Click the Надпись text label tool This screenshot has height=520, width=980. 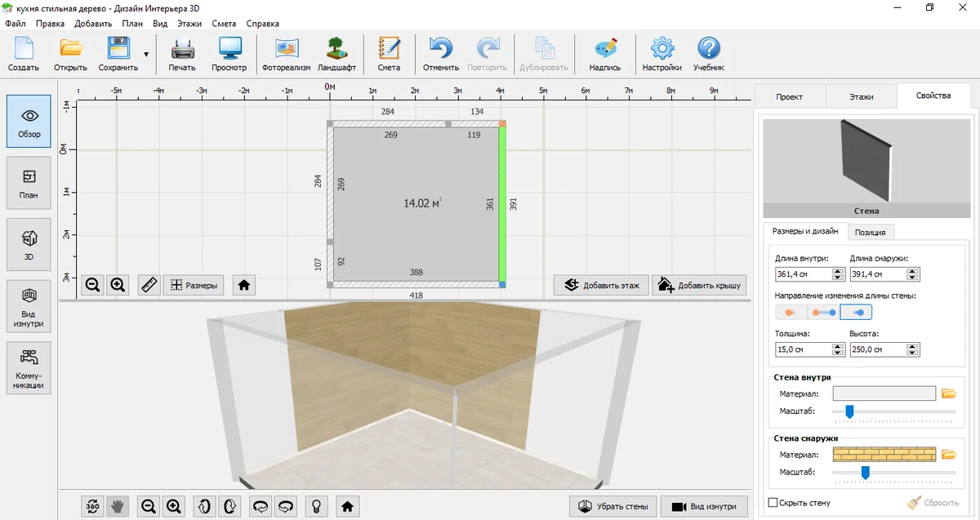pos(605,54)
